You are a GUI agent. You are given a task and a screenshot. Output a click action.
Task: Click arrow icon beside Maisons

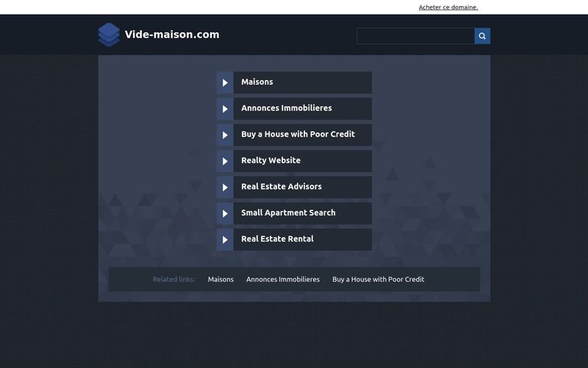225,82
